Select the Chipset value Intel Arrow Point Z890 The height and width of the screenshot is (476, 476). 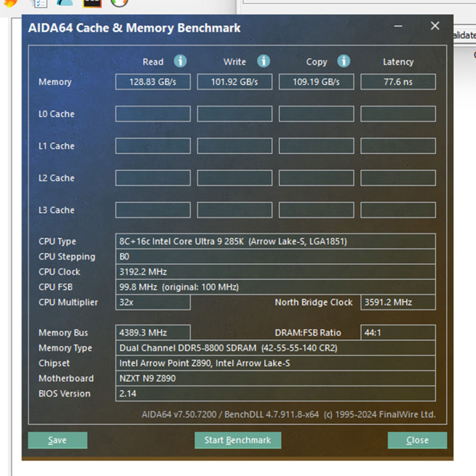click(x=276, y=363)
